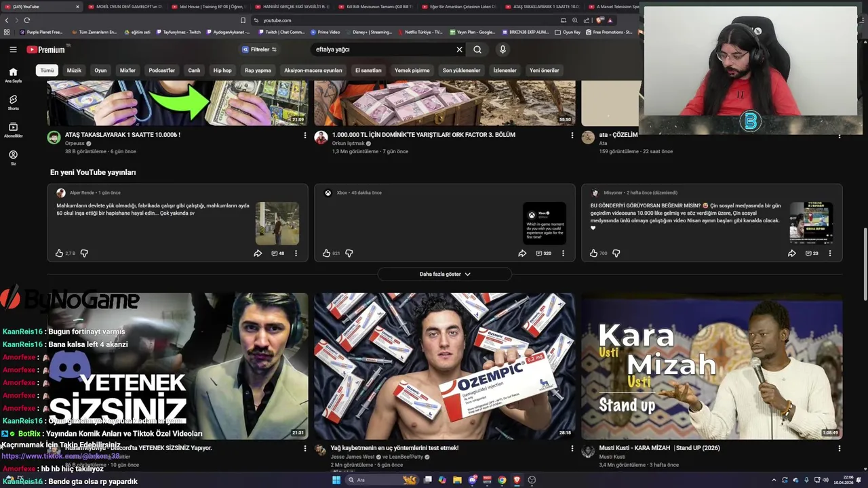Image resolution: width=868 pixels, height=488 pixels.
Task: Share the Alper Rende post
Action: [258, 253]
